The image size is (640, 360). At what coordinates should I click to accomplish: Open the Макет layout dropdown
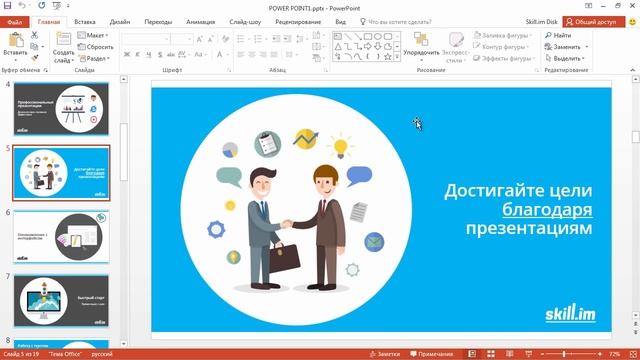(93, 35)
